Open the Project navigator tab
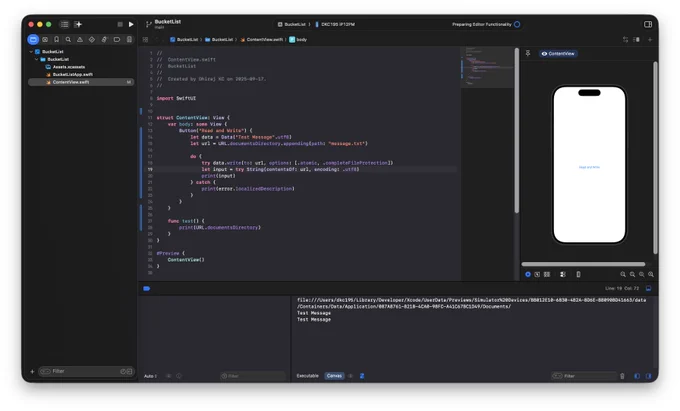Image resolution: width=680 pixels, height=411 pixels. click(33, 39)
